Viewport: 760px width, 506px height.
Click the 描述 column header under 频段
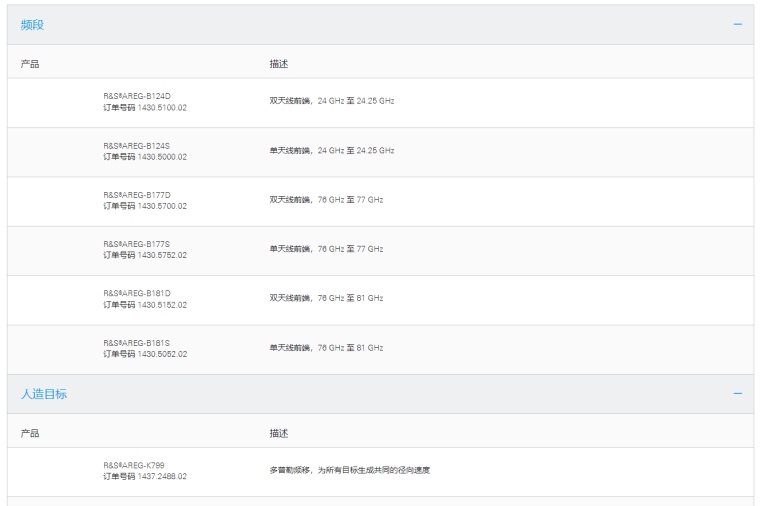278,64
